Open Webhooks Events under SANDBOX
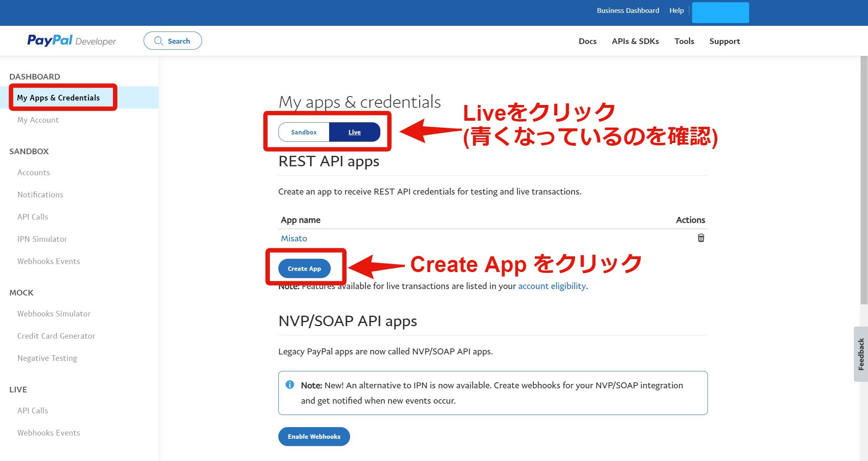Viewport: 868px width, 461px height. point(49,261)
